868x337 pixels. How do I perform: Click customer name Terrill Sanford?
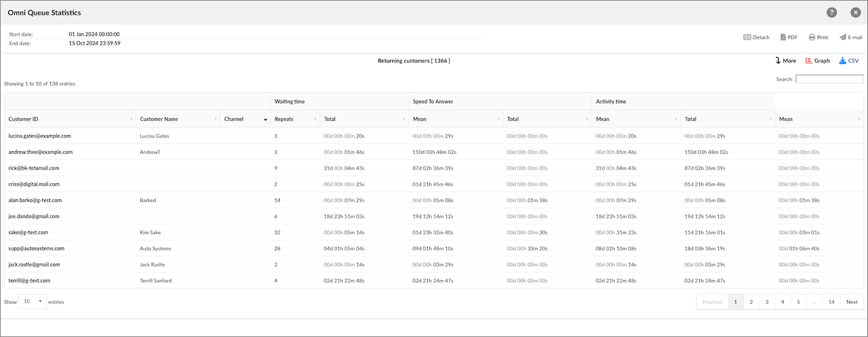pos(157,280)
